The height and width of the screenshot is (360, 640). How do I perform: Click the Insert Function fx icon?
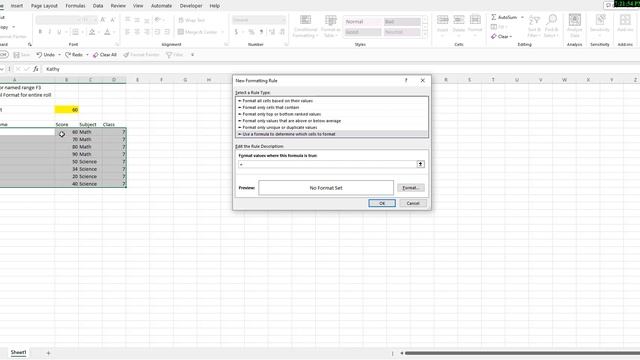click(36, 69)
